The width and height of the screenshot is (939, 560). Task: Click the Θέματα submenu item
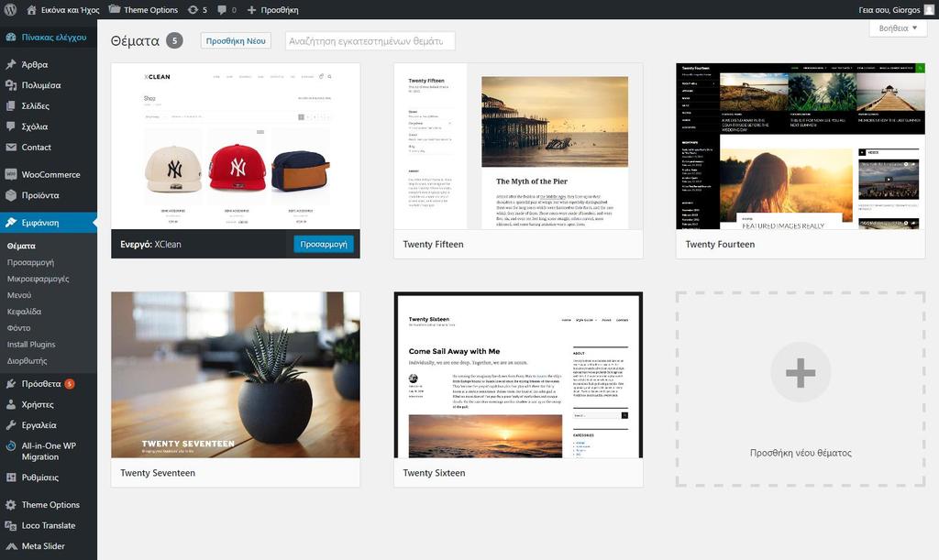22,246
